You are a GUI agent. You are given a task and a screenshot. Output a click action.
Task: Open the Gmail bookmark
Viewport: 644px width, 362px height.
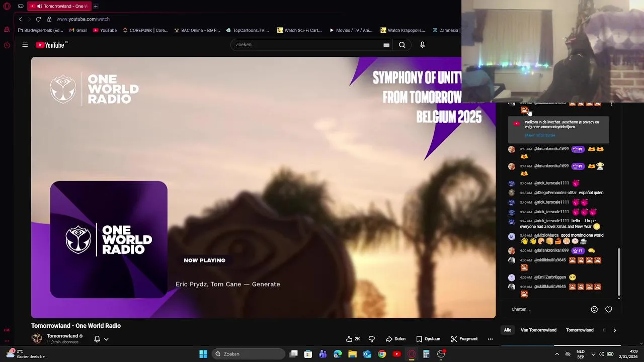pyautogui.click(x=78, y=30)
